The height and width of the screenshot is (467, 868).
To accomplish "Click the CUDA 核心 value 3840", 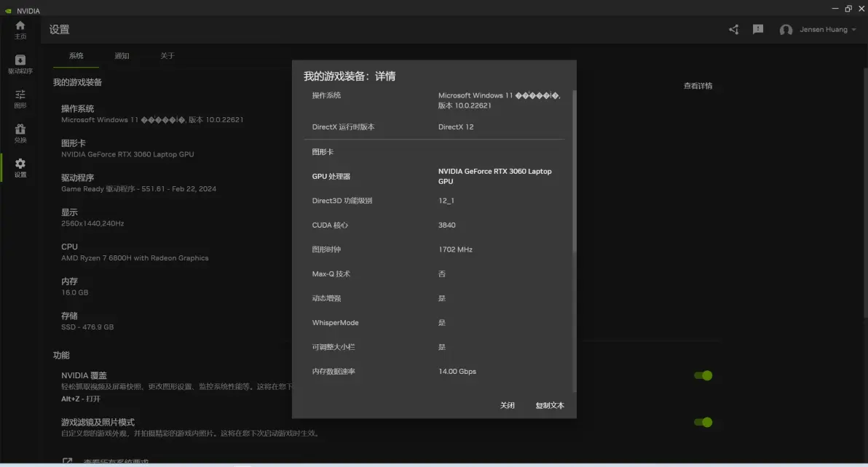I will coord(446,225).
